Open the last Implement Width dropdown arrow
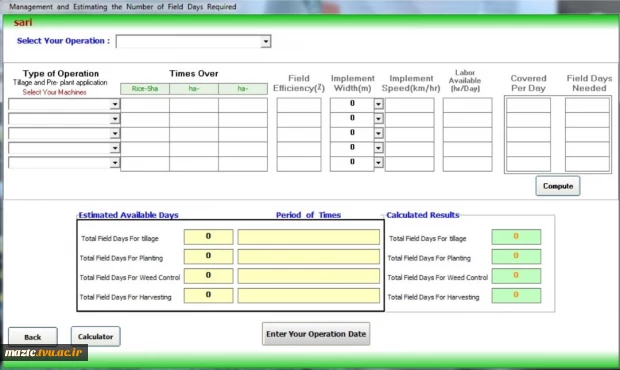 tap(378, 162)
